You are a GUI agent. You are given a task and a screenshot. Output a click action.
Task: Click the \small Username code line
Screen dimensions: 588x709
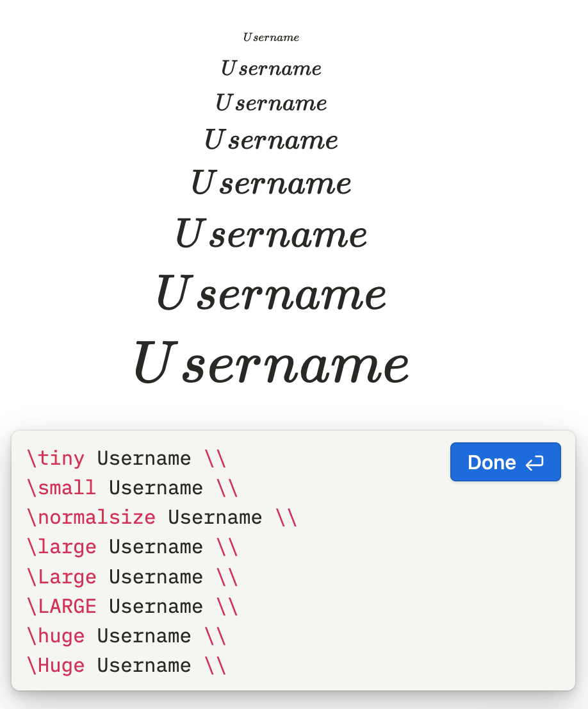click(132, 488)
